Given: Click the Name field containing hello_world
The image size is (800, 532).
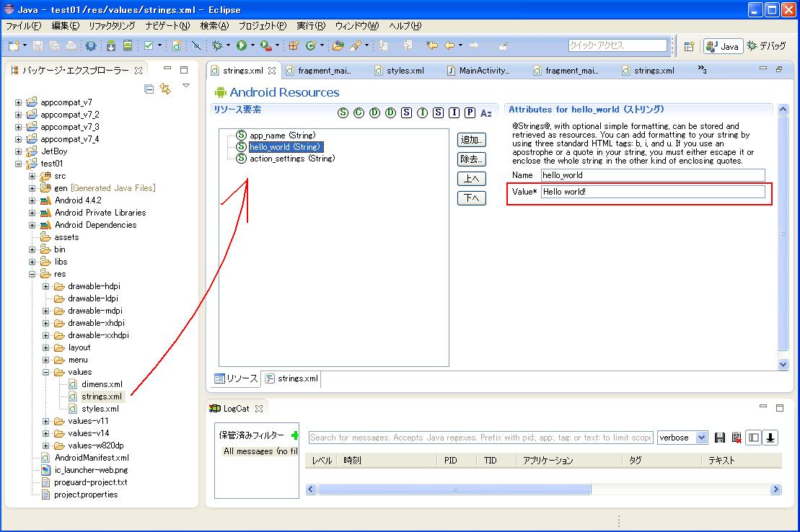Looking at the screenshot, I should (x=653, y=175).
